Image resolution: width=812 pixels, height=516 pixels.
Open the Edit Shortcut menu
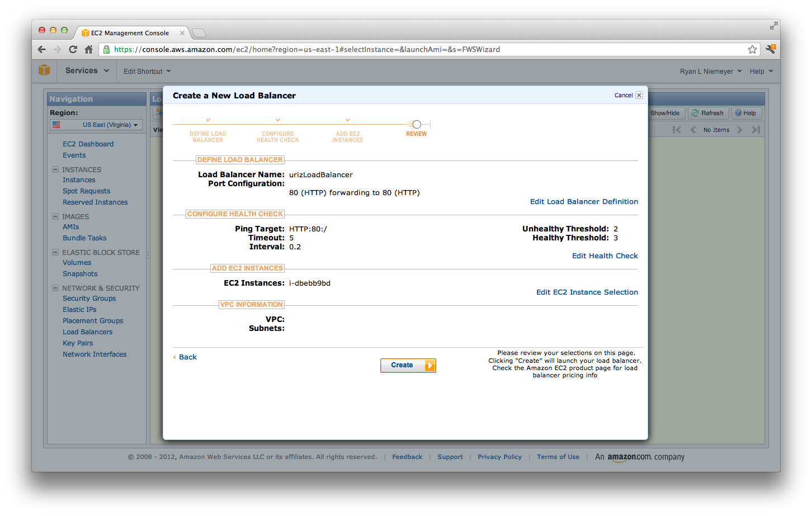pos(147,72)
